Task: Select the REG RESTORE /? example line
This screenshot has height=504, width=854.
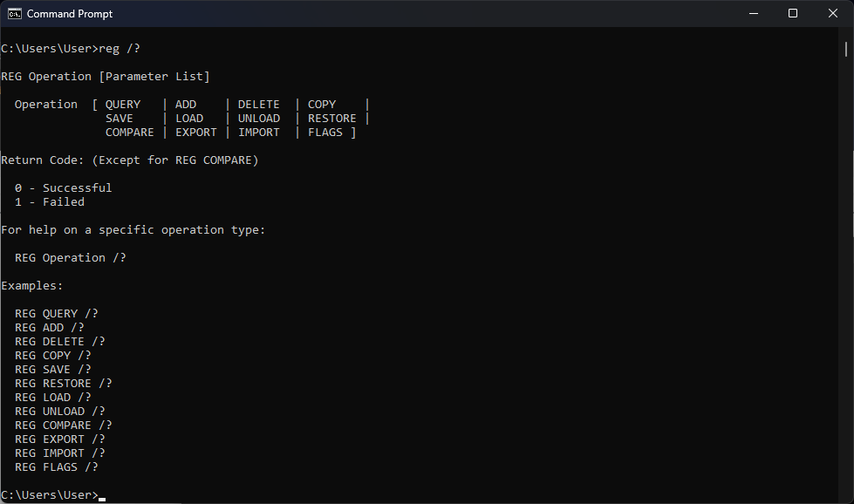Action: (x=61, y=383)
